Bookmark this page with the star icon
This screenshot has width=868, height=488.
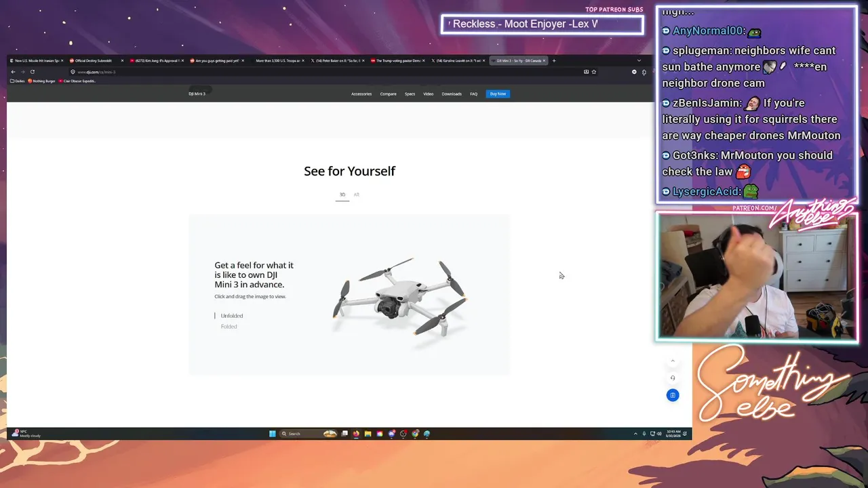tap(594, 72)
